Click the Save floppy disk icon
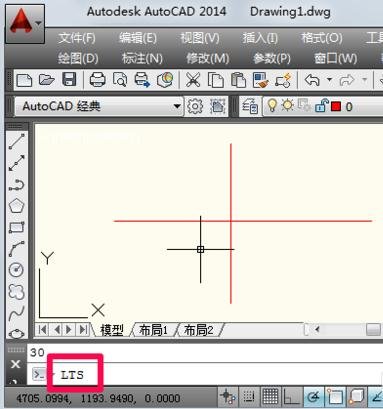The height and width of the screenshot is (409, 383). click(69, 80)
